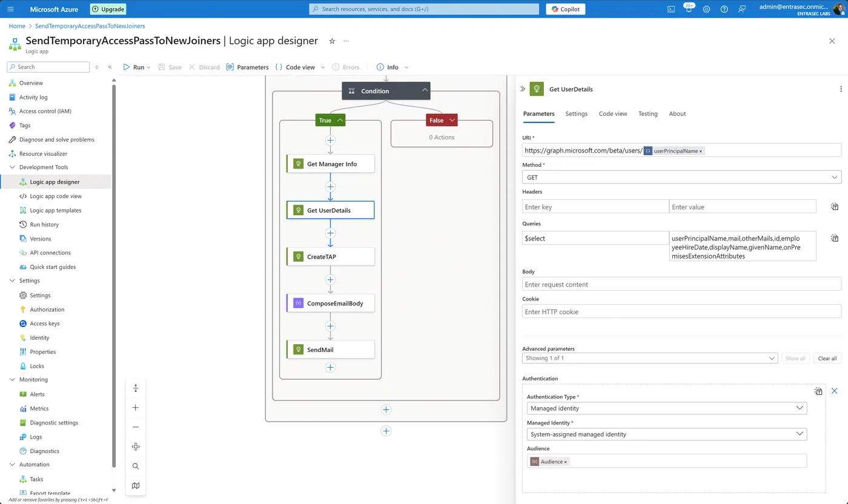Collapse the left navigation menu double-chevron
The image size is (848, 504).
110,67
